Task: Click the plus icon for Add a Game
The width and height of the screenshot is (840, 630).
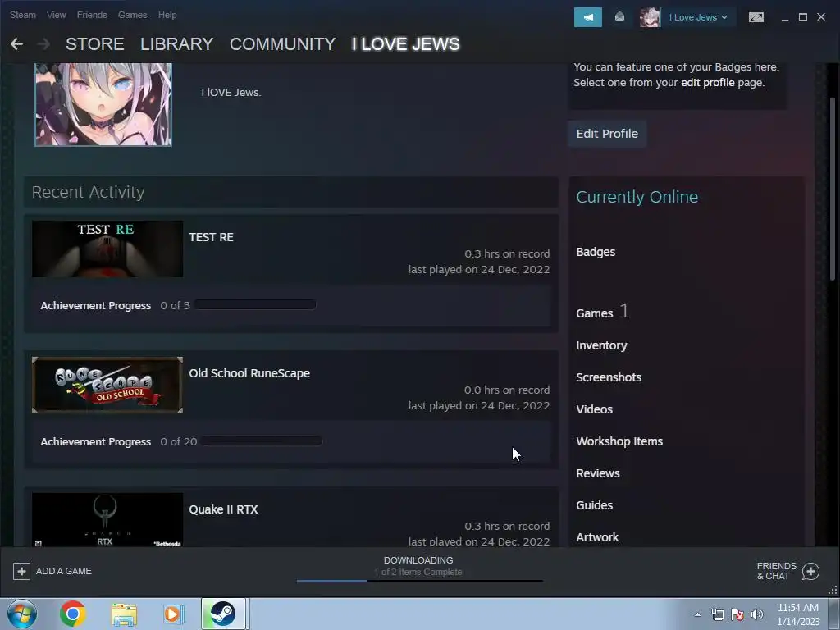Action: click(x=21, y=571)
